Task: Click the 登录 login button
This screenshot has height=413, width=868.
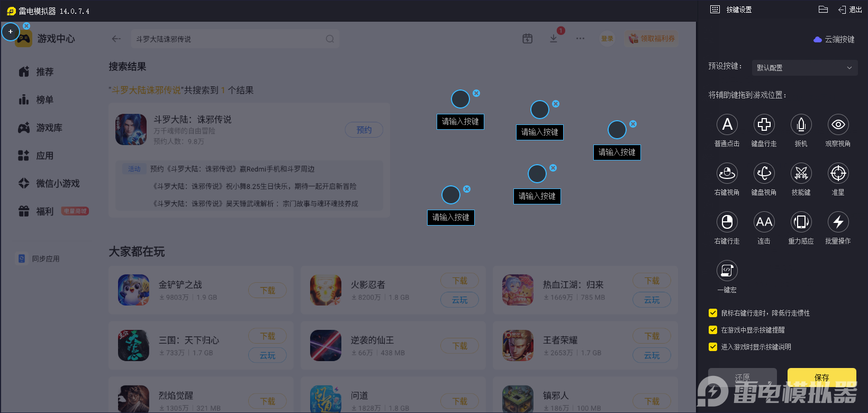Action: 607,39
